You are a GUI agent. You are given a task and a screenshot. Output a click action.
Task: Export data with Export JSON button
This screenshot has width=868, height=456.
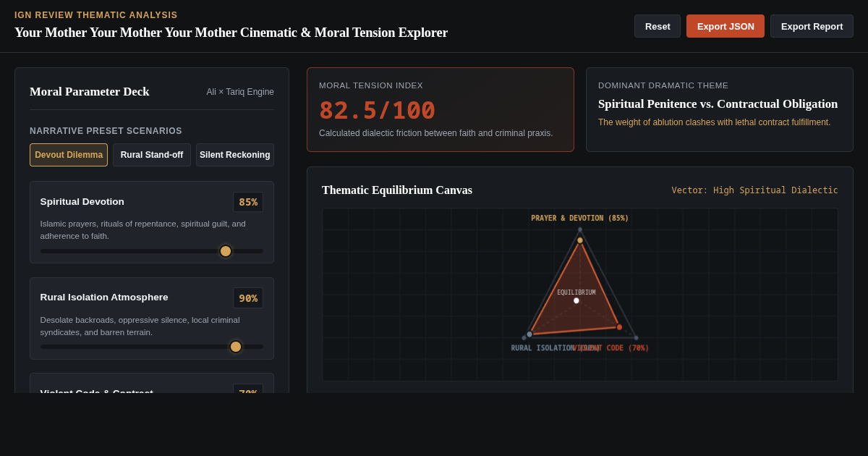(726, 26)
